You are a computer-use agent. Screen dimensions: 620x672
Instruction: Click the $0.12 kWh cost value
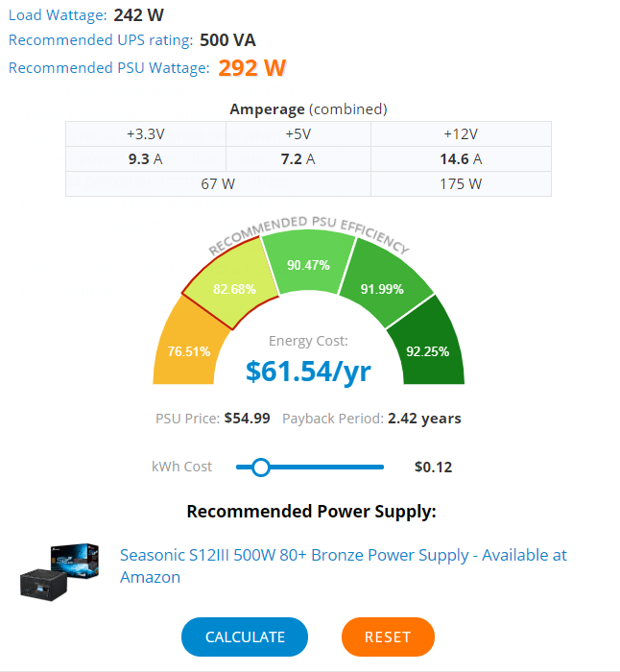(433, 468)
